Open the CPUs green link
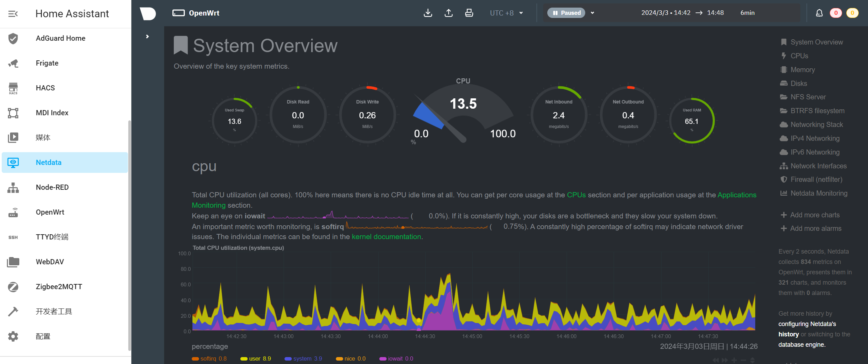 (576, 195)
